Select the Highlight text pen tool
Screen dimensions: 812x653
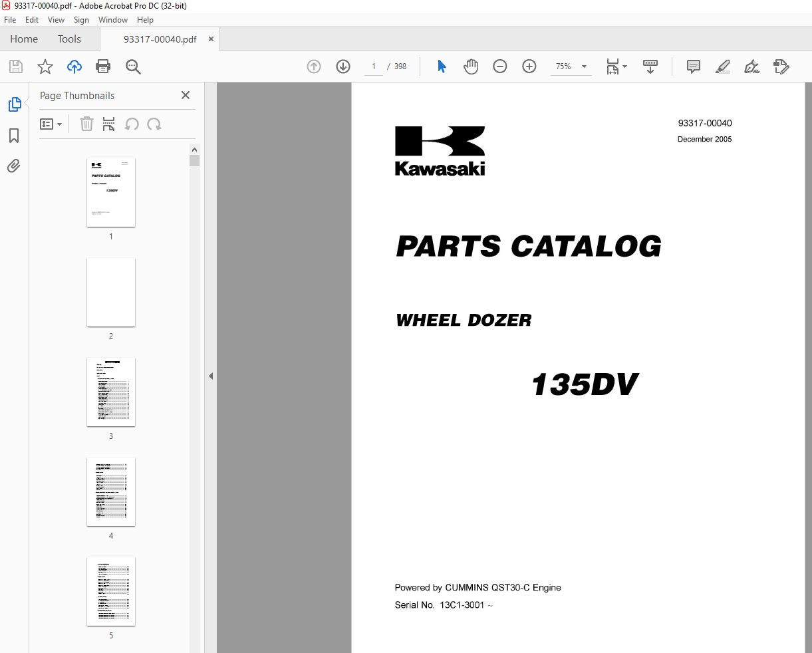point(723,66)
